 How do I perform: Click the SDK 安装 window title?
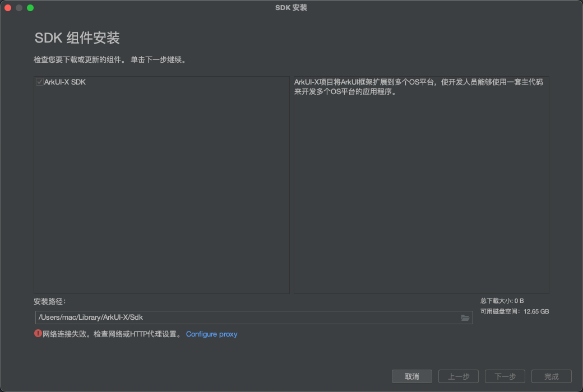click(x=291, y=8)
